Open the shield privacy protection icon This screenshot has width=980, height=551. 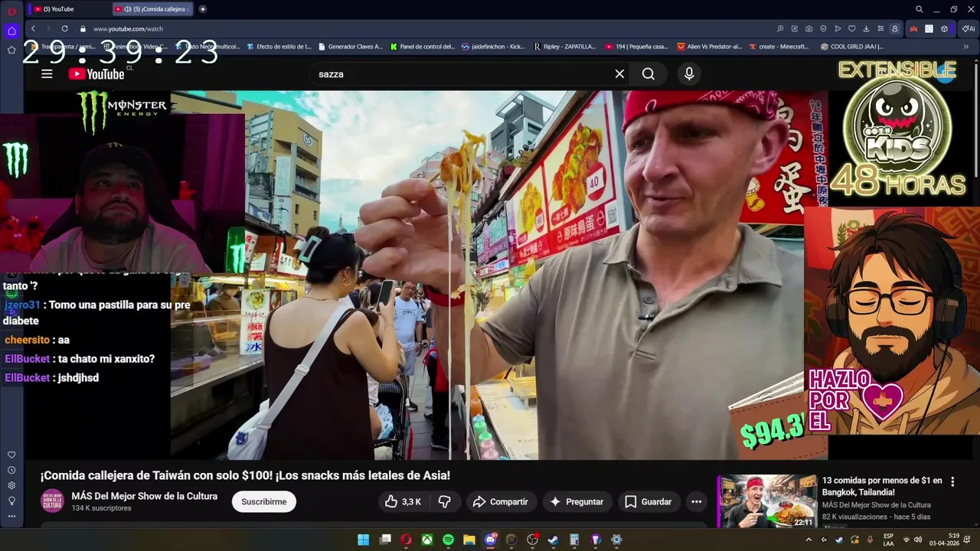tap(823, 28)
